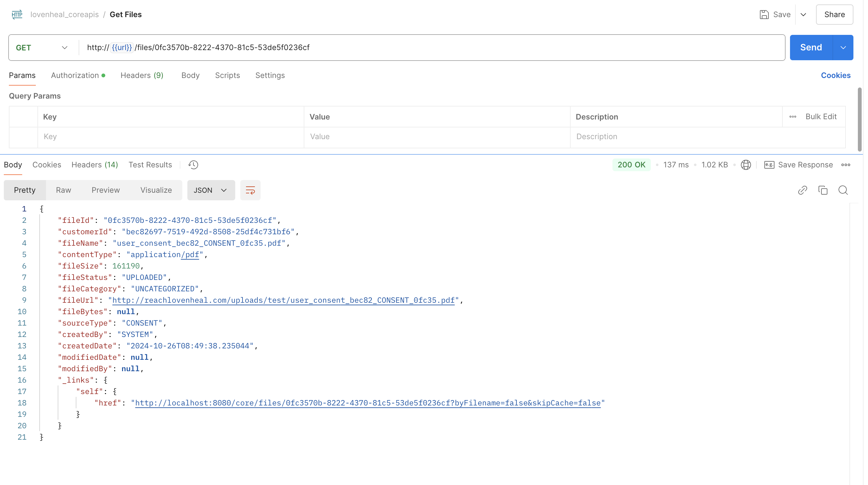Click the "SYSTEM" createdBy value
868x485 pixels.
tap(135, 335)
